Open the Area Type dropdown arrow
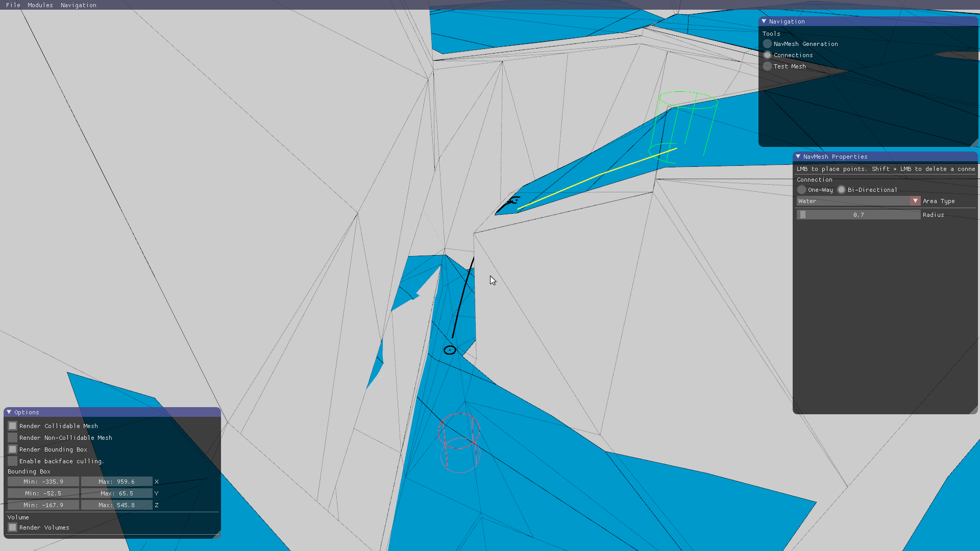Image resolution: width=980 pixels, height=551 pixels. point(916,201)
